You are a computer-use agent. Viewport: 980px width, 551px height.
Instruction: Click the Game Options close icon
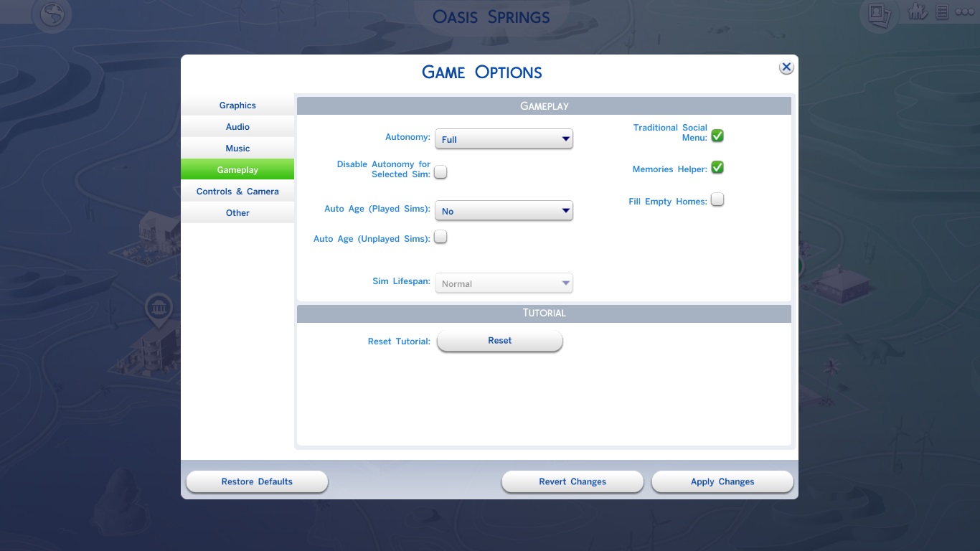(786, 66)
